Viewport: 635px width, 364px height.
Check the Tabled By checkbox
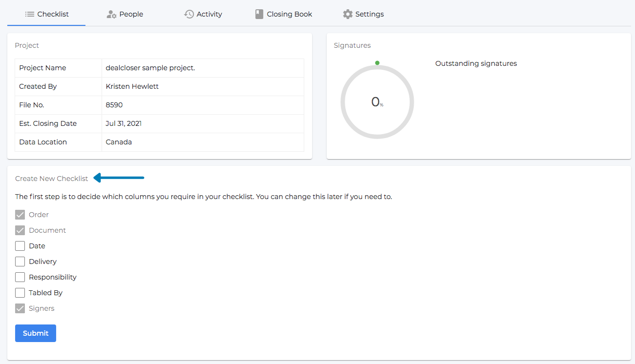[20, 293]
